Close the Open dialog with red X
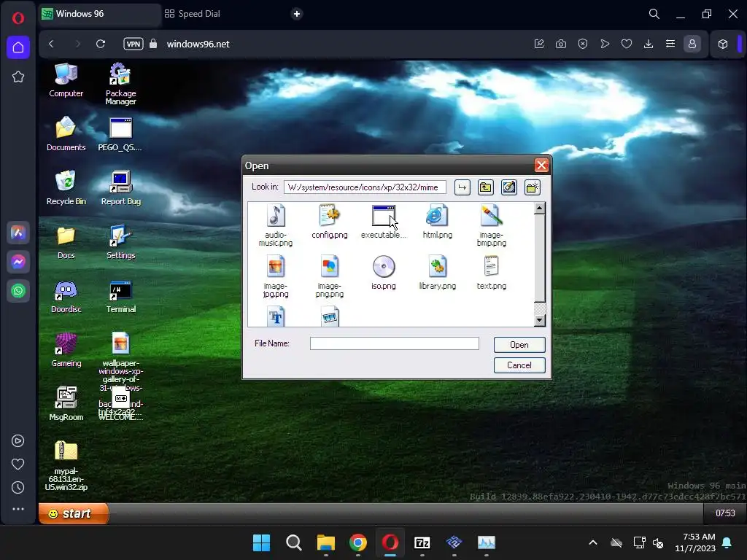Viewport: 747px width, 560px height. tap(541, 166)
